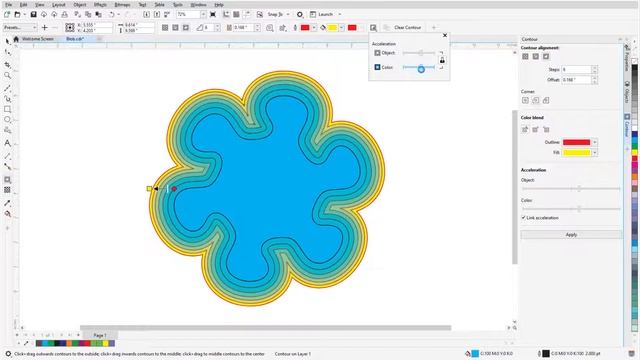Click the Options gear icon in toolbar
640x360 pixels.
300,14
